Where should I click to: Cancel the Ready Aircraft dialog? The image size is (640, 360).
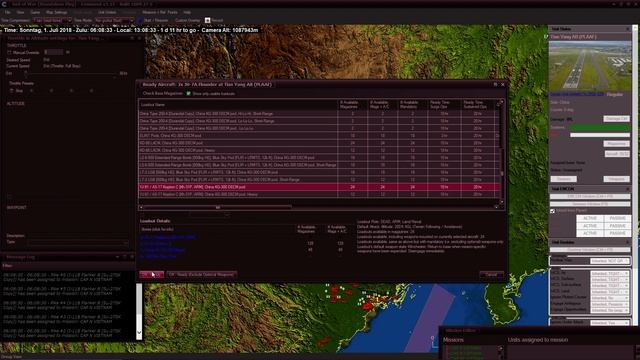(491, 275)
